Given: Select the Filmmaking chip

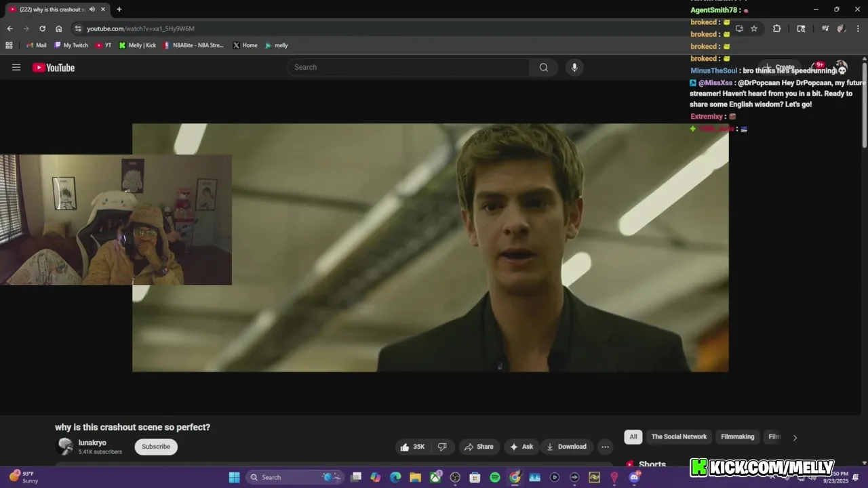Looking at the screenshot, I should point(738,437).
